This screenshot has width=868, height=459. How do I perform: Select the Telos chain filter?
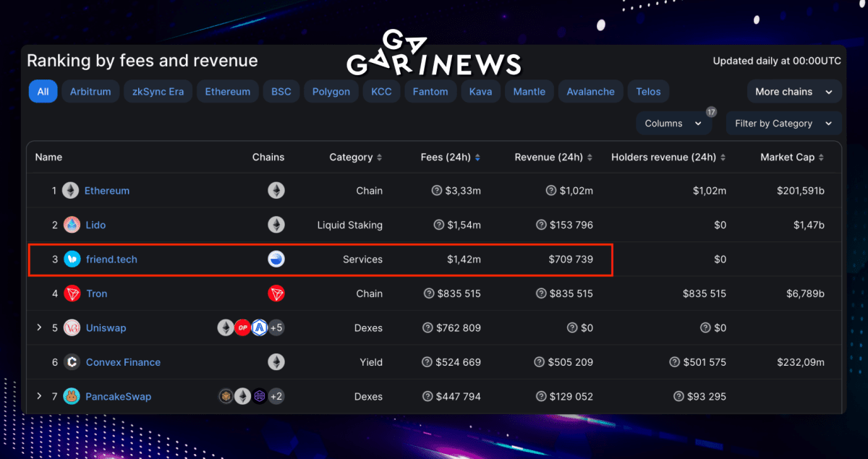click(649, 92)
